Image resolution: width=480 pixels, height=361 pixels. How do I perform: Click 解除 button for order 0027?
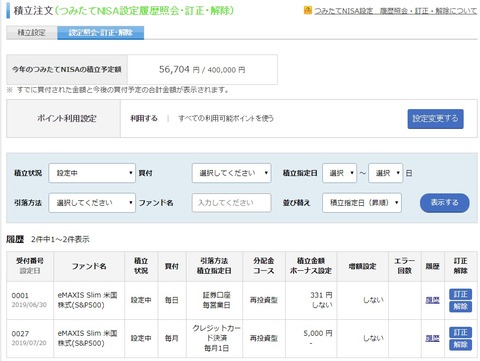[460, 344]
